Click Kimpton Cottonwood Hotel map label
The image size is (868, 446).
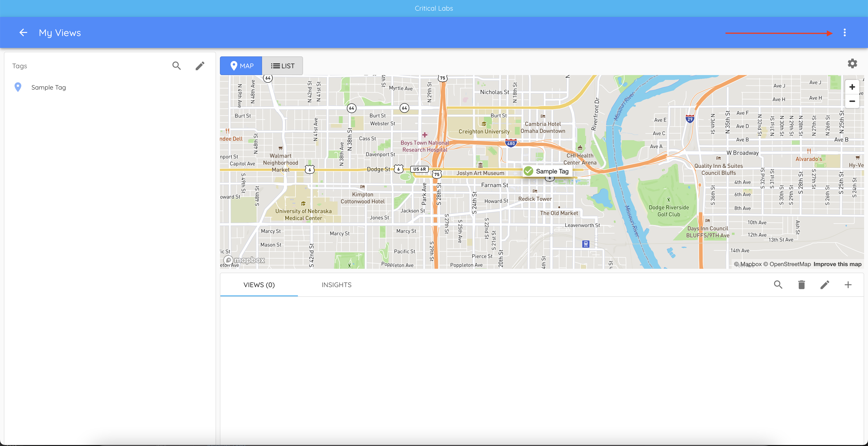(x=363, y=198)
